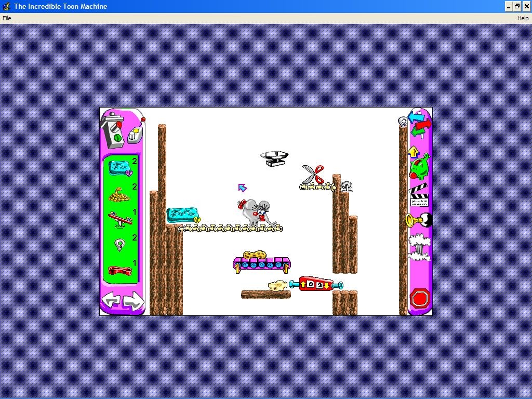Image resolution: width=532 pixels, height=399 pixels.
Task: Minimize The Incredible Toon Machine window
Action: (x=509, y=6)
